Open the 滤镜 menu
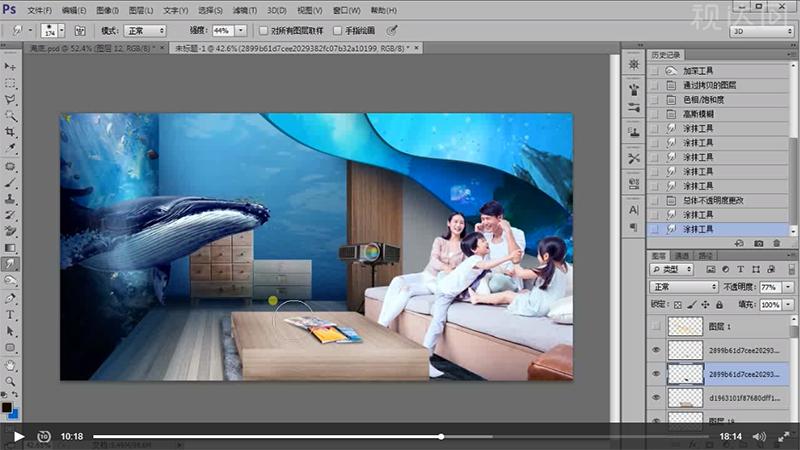Screen dimensions: 800x450 point(244,10)
